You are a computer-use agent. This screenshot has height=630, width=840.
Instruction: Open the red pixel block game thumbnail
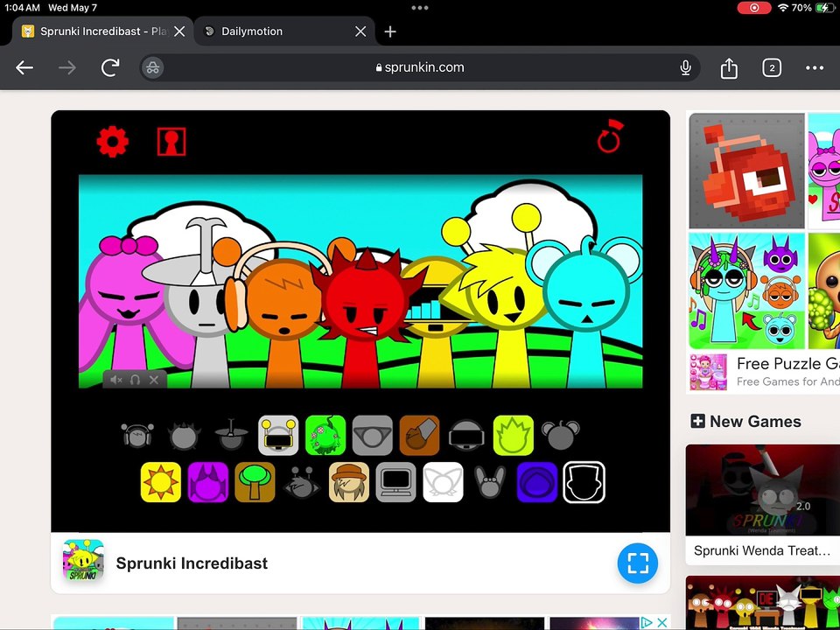point(746,171)
